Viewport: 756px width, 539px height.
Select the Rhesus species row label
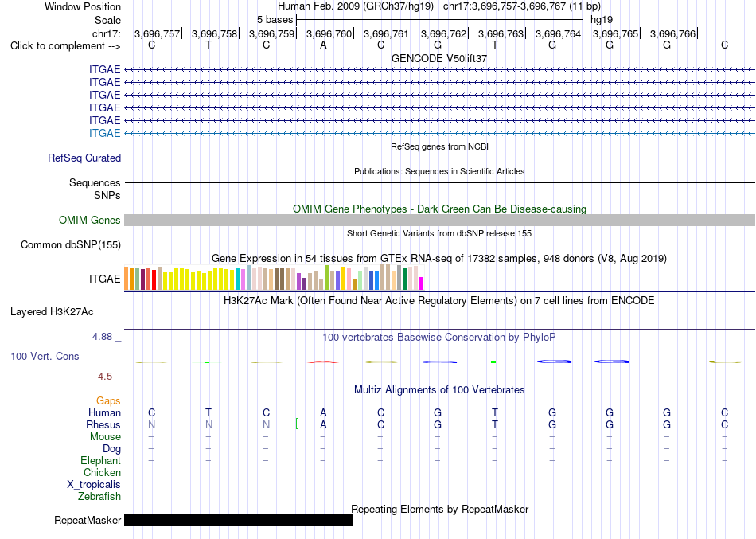(x=103, y=425)
